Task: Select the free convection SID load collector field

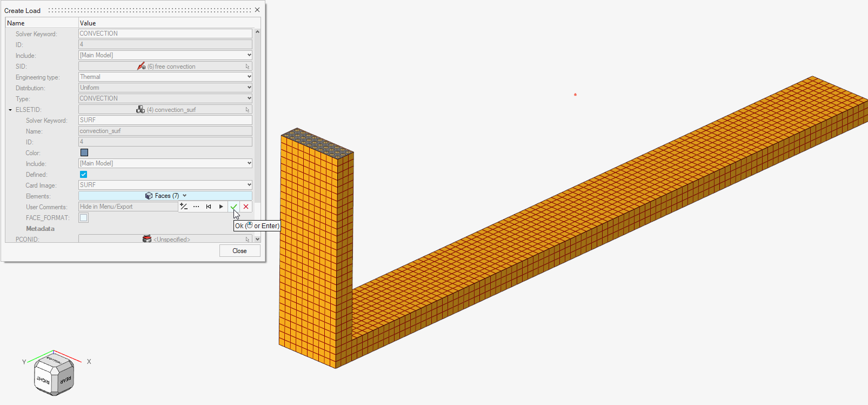Action: (165, 66)
